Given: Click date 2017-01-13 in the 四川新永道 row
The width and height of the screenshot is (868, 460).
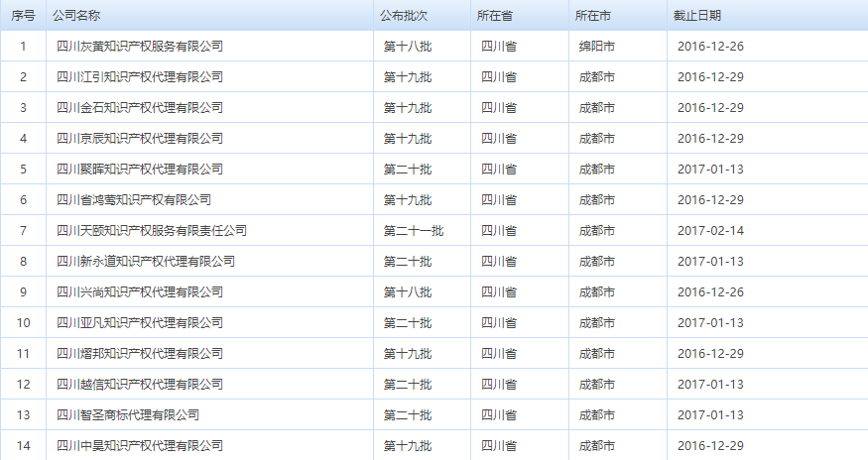Looking at the screenshot, I should tap(710, 262).
